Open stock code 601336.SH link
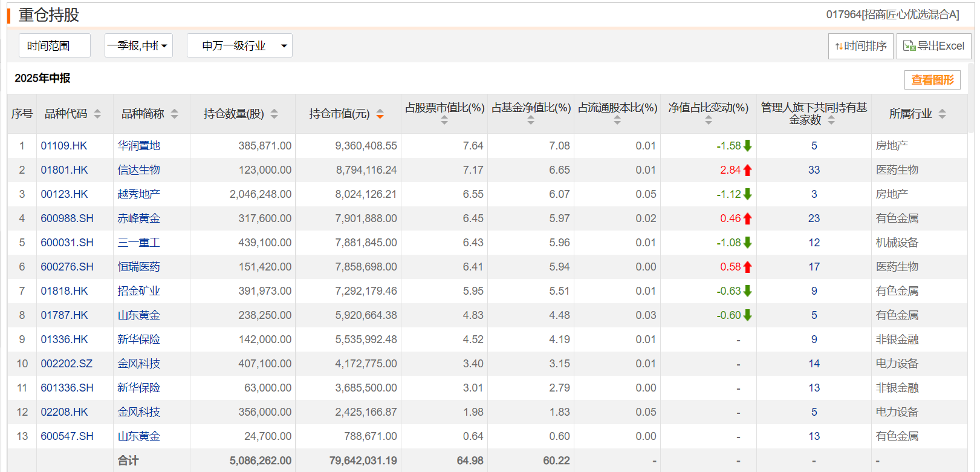Viewport: 980px width, 472px height. pyautogui.click(x=67, y=388)
